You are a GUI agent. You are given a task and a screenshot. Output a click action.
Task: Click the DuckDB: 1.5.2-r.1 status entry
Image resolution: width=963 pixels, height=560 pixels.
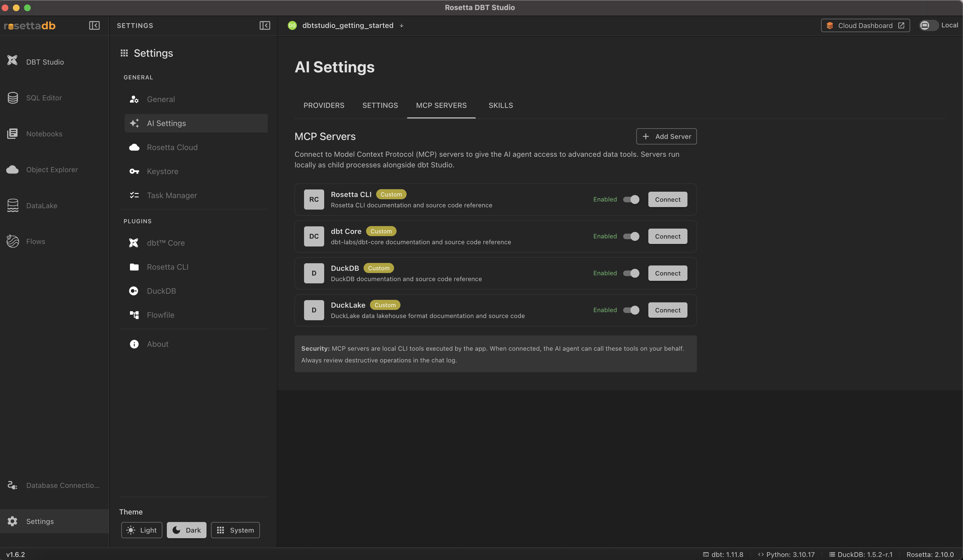point(861,555)
